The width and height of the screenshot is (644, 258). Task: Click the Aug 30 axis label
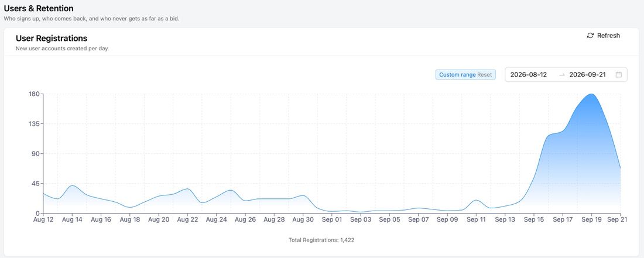303,220
